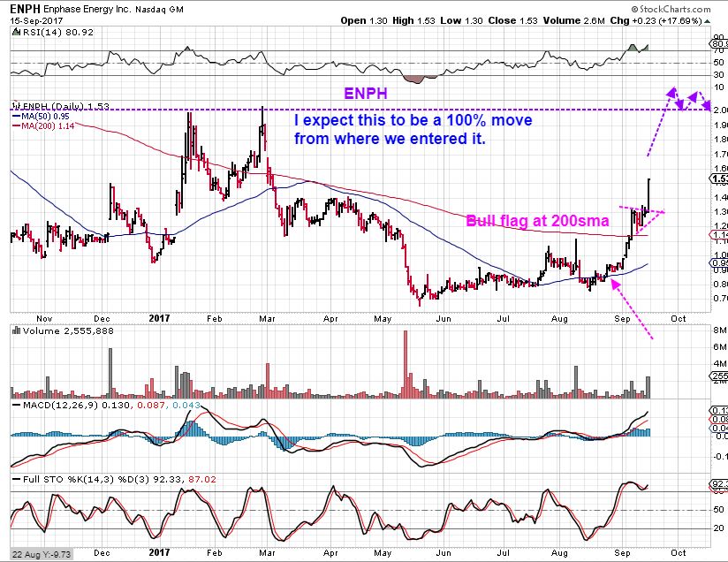Click the 2.00 price axis label
728x562 pixels.
click(x=721, y=110)
